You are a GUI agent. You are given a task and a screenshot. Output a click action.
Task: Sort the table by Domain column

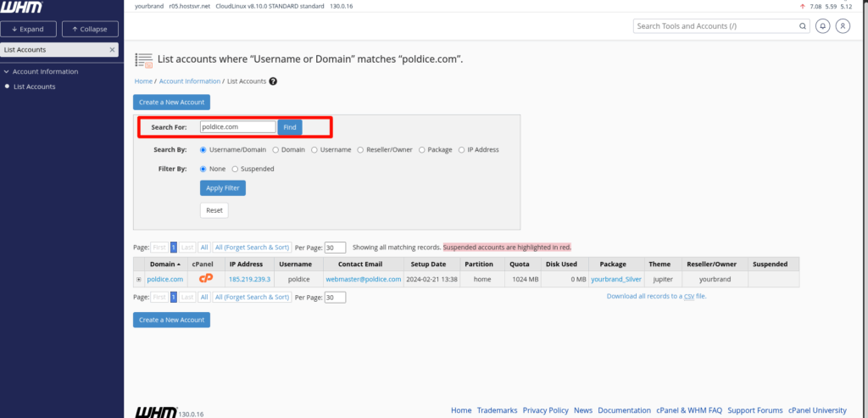tap(164, 265)
